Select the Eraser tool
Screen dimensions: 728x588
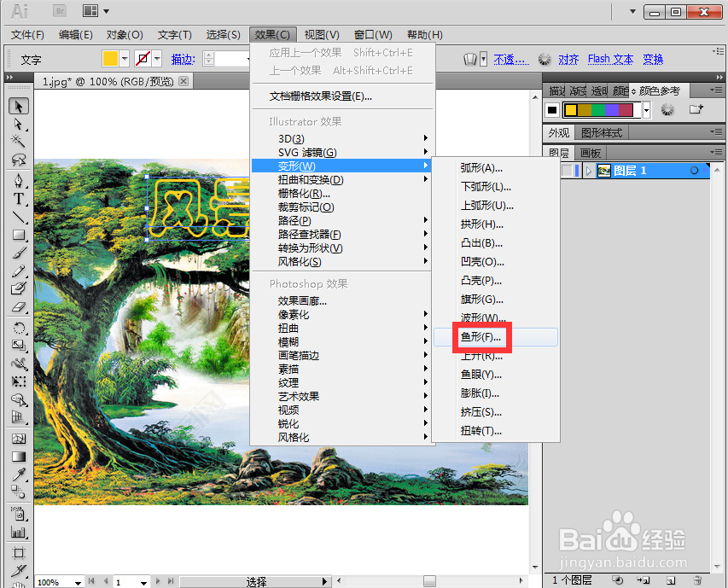19,306
